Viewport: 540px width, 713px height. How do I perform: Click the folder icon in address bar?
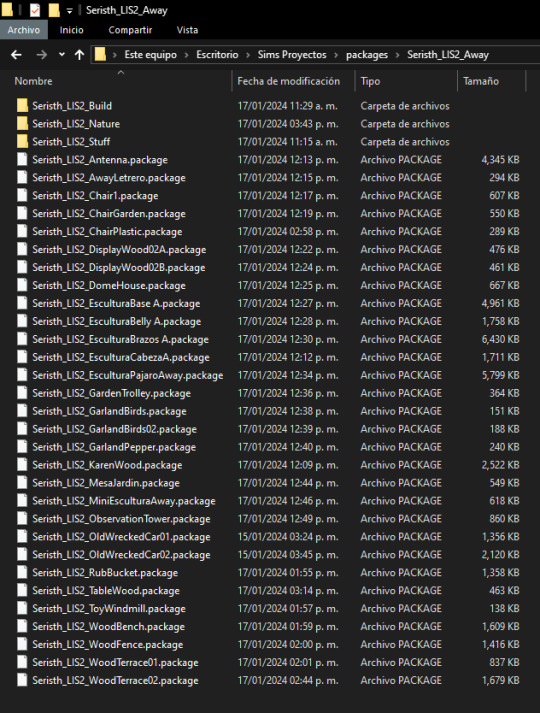(x=100, y=55)
